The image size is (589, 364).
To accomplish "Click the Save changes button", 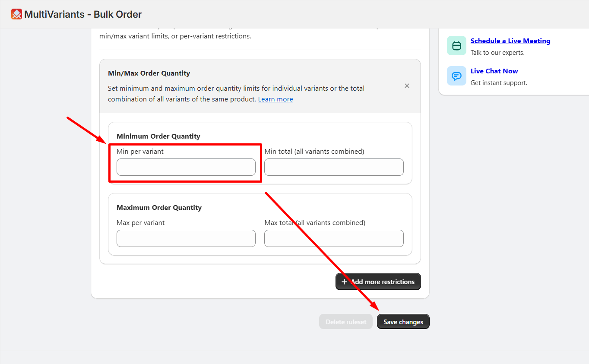I will 403,322.
